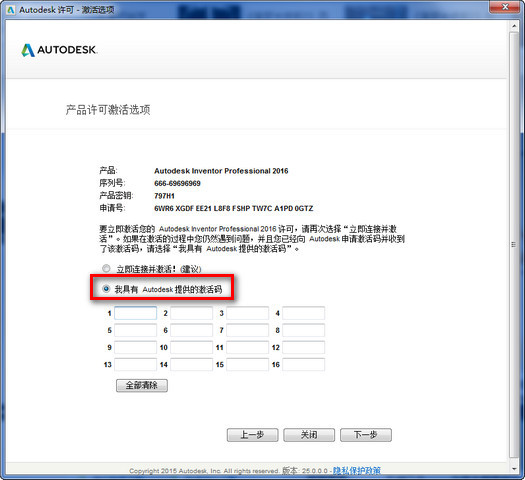The width and height of the screenshot is (525, 480).
Task: Click activation code field 5
Action: (135, 330)
